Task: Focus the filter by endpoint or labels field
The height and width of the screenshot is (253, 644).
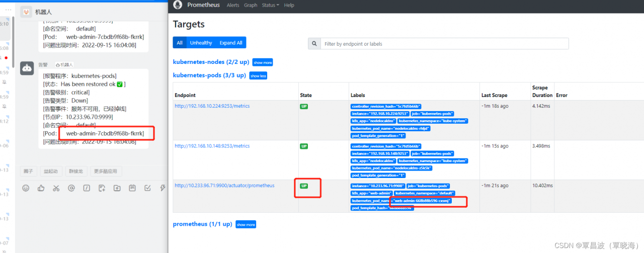Action: pyautogui.click(x=444, y=44)
